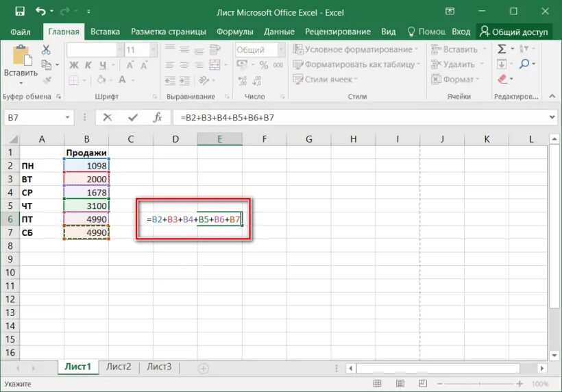Click the Merge and Center icon
The height and width of the screenshot is (392, 562).
pos(215,65)
